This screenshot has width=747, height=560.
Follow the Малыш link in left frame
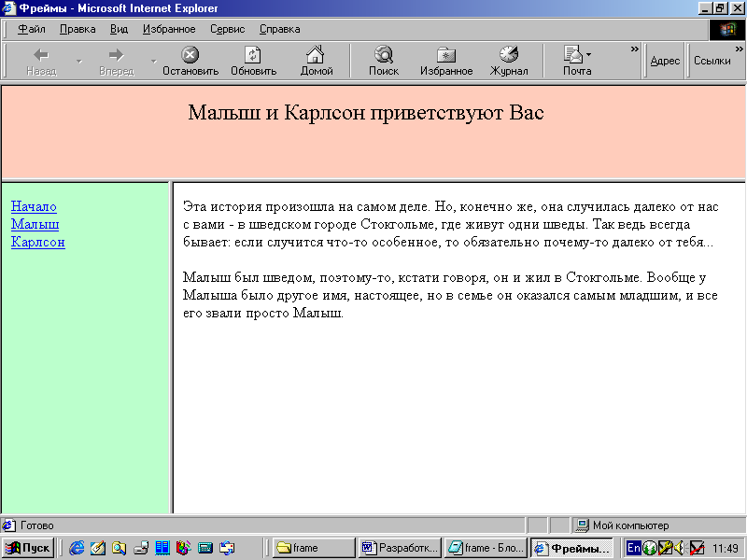(35, 224)
